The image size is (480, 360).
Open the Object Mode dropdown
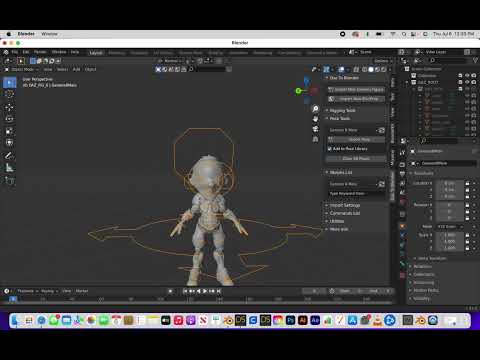click(x=22, y=69)
